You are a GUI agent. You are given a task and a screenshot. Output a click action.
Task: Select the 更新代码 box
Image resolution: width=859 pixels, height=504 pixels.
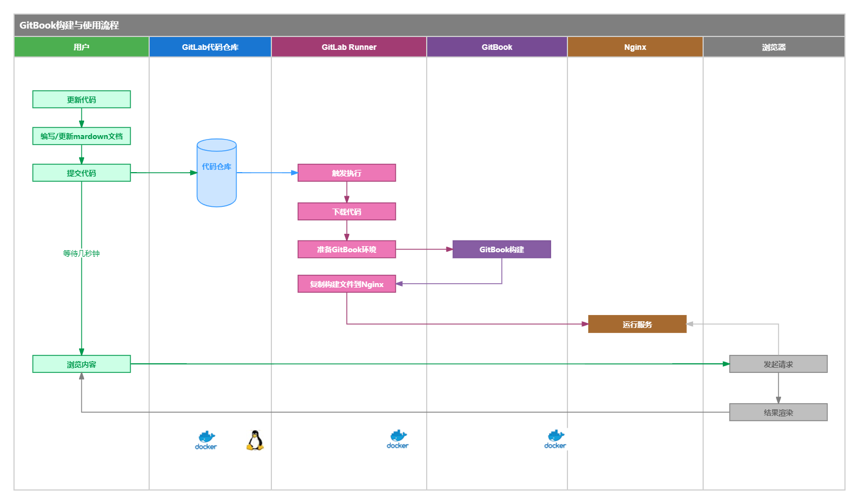(x=81, y=99)
